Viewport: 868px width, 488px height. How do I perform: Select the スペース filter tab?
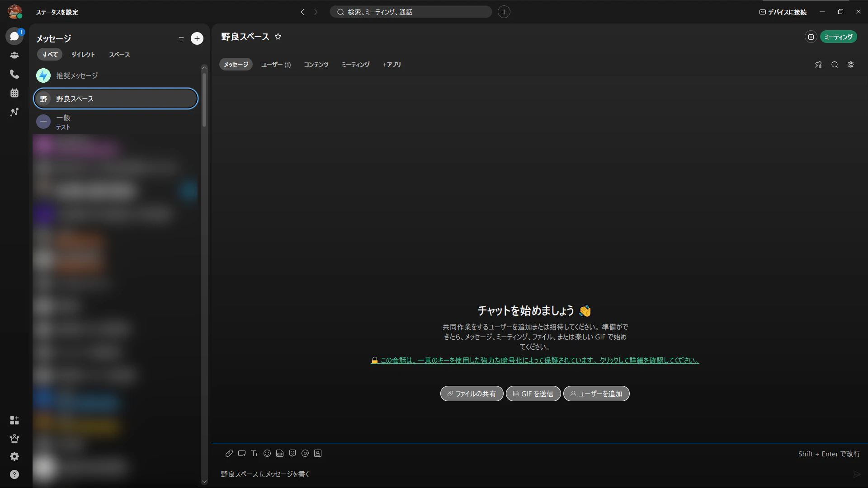[119, 55]
